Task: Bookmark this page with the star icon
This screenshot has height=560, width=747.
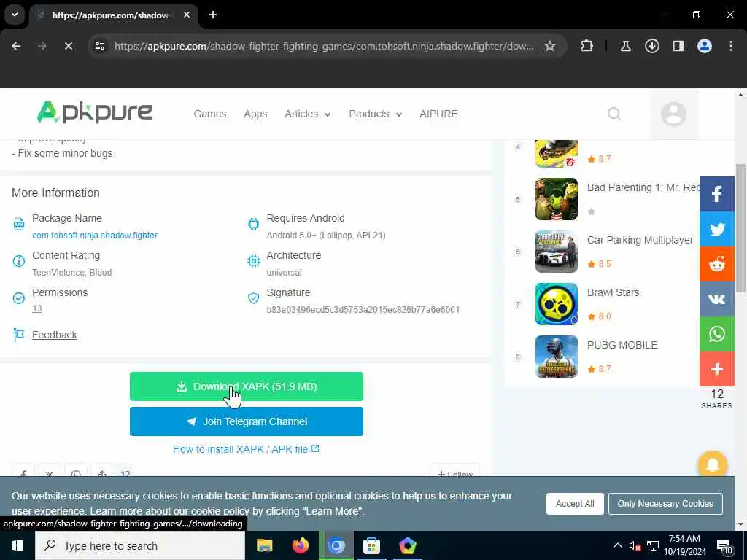Action: coord(550,46)
